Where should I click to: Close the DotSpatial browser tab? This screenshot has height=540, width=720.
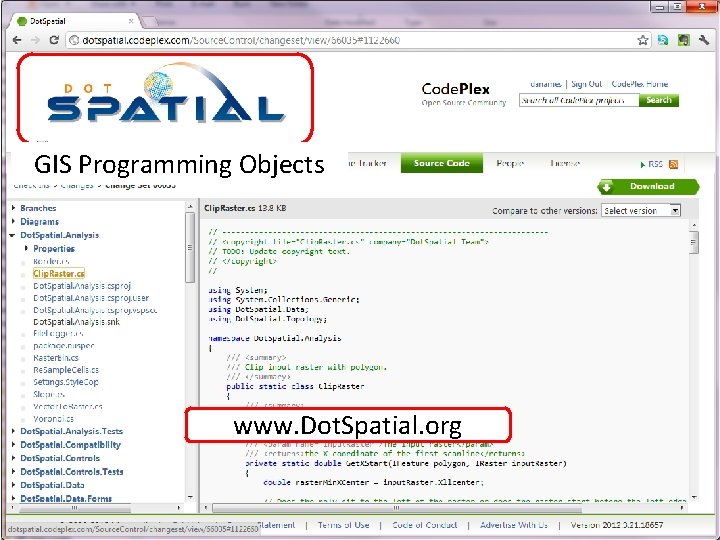(131, 21)
